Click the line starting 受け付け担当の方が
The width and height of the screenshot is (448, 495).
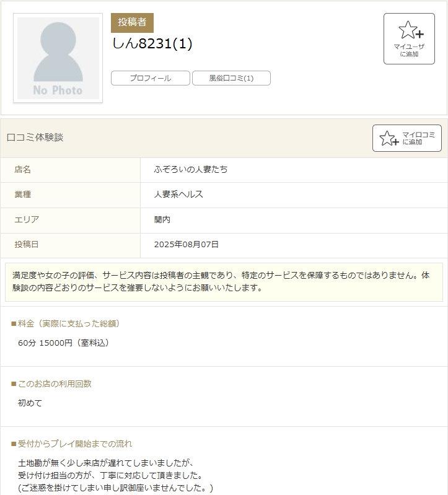coord(110,475)
